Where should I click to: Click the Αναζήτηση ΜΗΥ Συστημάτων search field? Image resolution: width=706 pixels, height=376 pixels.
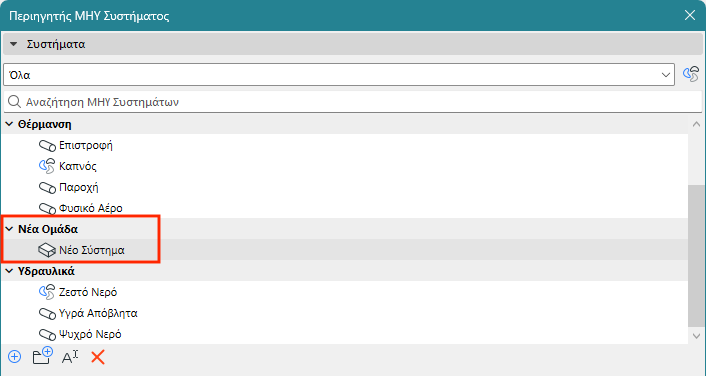(x=353, y=102)
